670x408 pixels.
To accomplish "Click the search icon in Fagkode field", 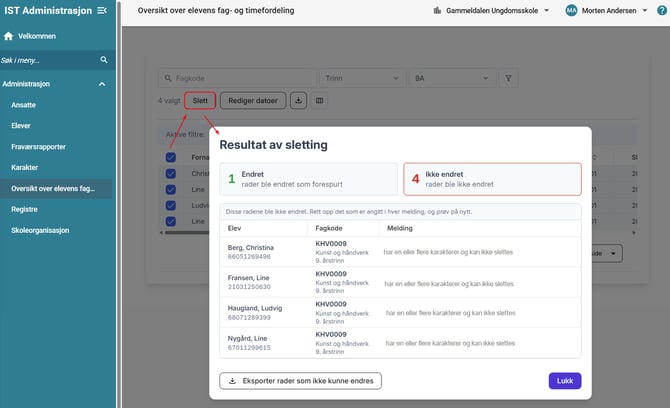I will (168, 78).
